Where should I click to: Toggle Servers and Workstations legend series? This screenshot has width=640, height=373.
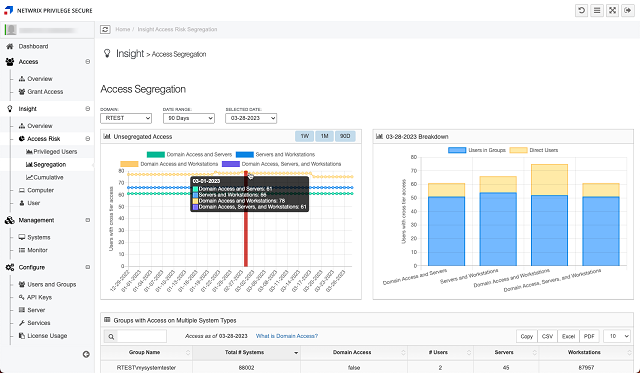pos(276,155)
